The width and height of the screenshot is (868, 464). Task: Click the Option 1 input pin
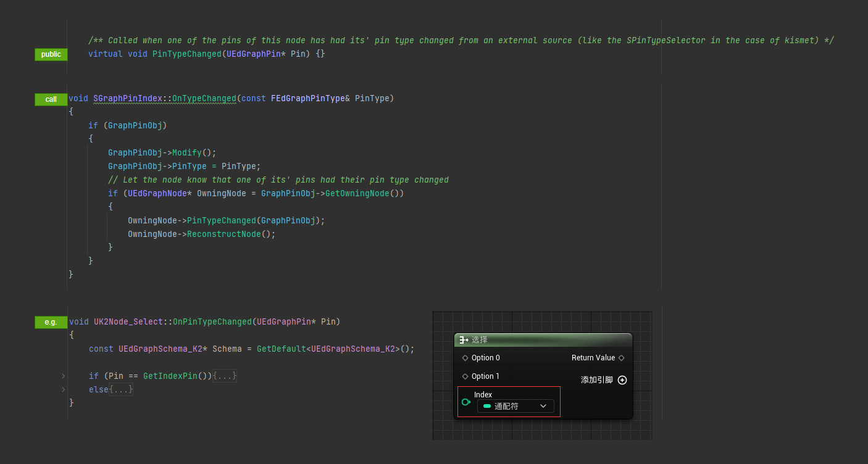coord(465,376)
